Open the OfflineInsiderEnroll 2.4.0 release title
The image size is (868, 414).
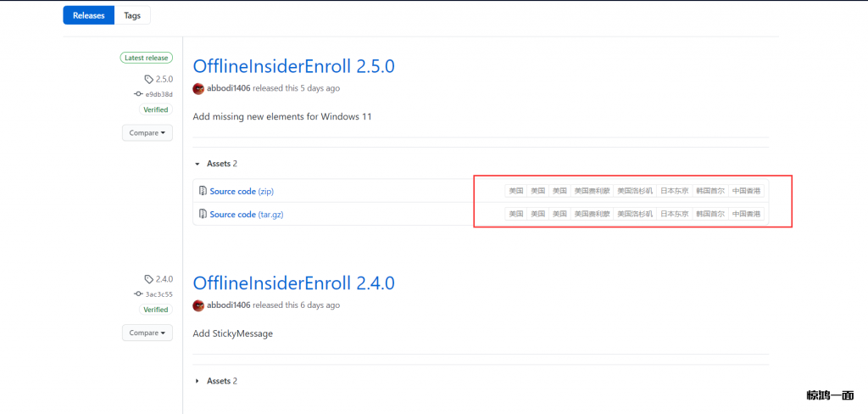click(293, 283)
